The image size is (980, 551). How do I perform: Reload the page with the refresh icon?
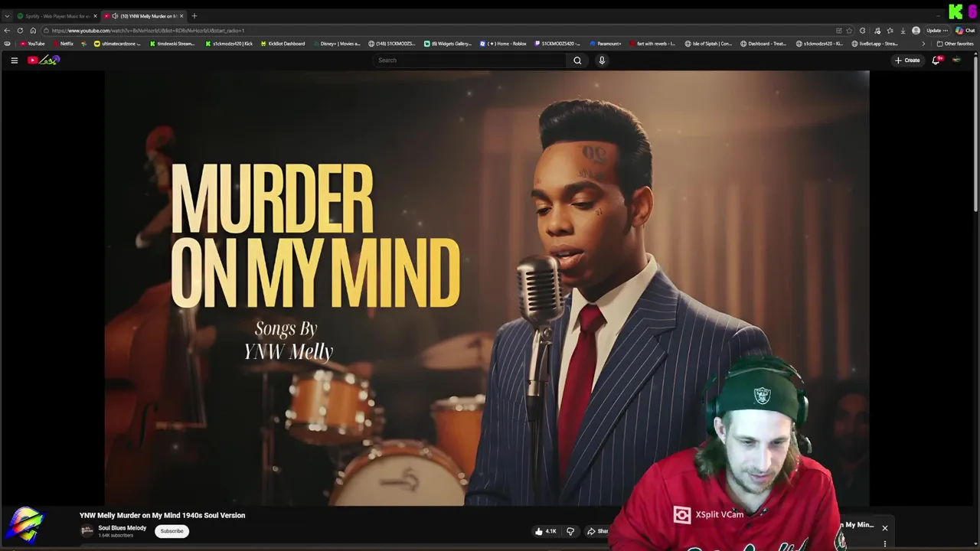point(20,31)
